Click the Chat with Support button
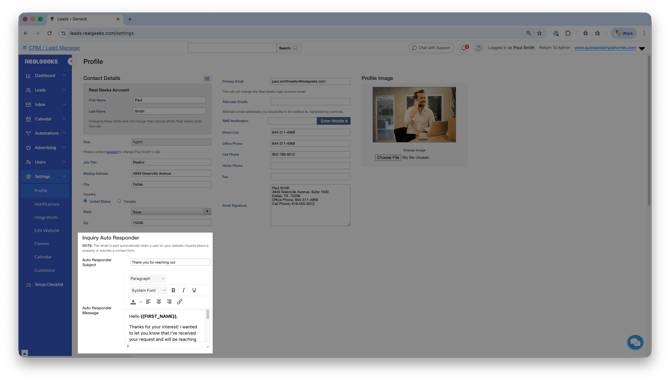The width and height of the screenshot is (670, 382). [x=431, y=48]
